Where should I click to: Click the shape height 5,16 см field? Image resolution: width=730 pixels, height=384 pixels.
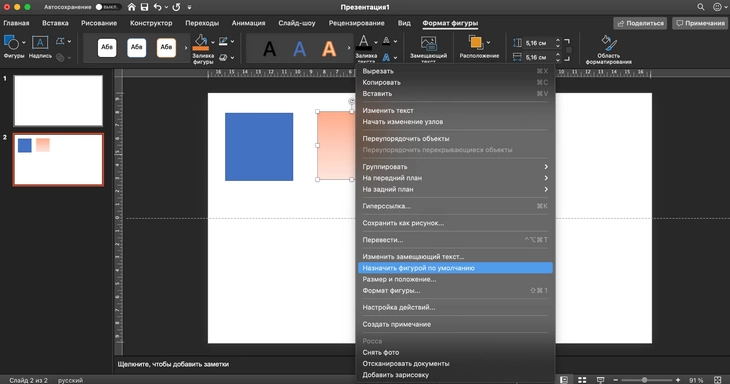(539, 43)
